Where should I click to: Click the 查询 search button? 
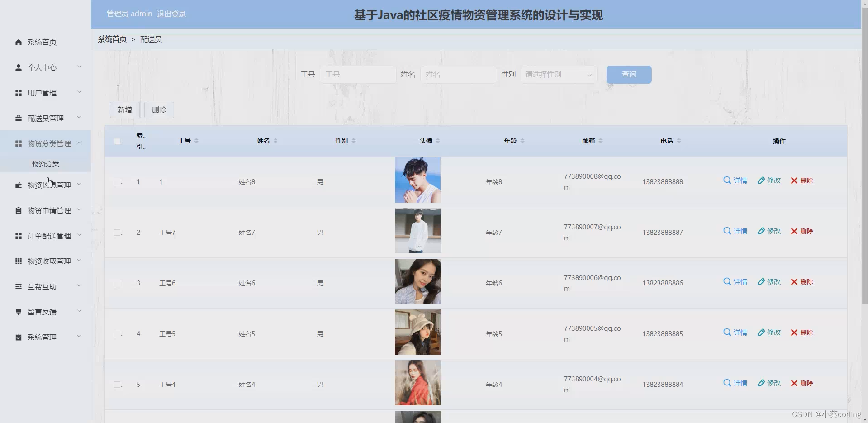(629, 75)
